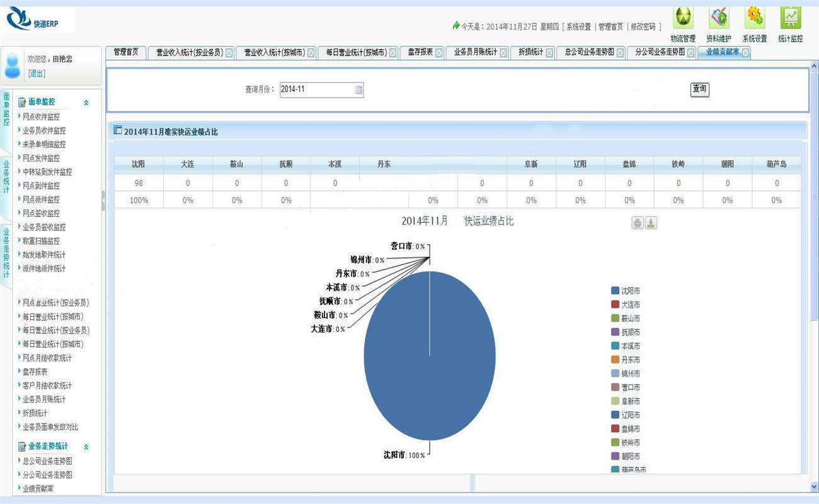Close the 每日营业统计(按城市) tab

pyautogui.click(x=393, y=53)
